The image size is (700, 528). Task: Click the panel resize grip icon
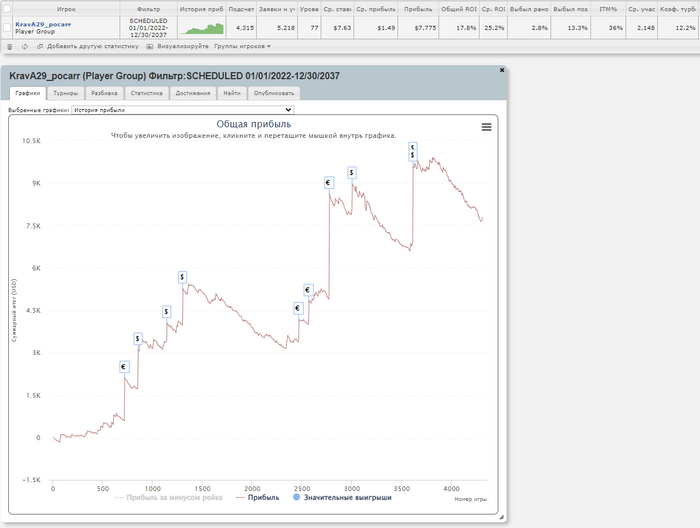coord(501,517)
